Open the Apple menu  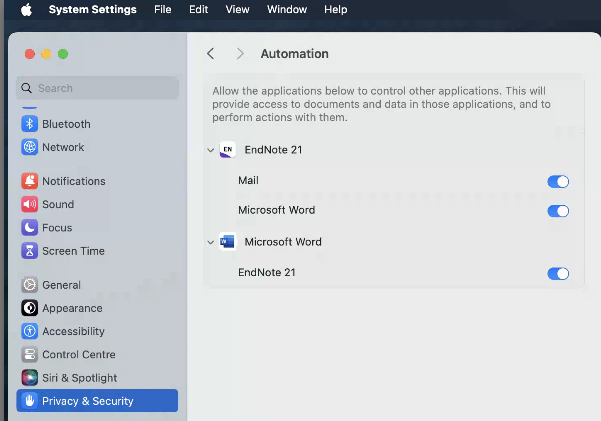tap(27, 9)
